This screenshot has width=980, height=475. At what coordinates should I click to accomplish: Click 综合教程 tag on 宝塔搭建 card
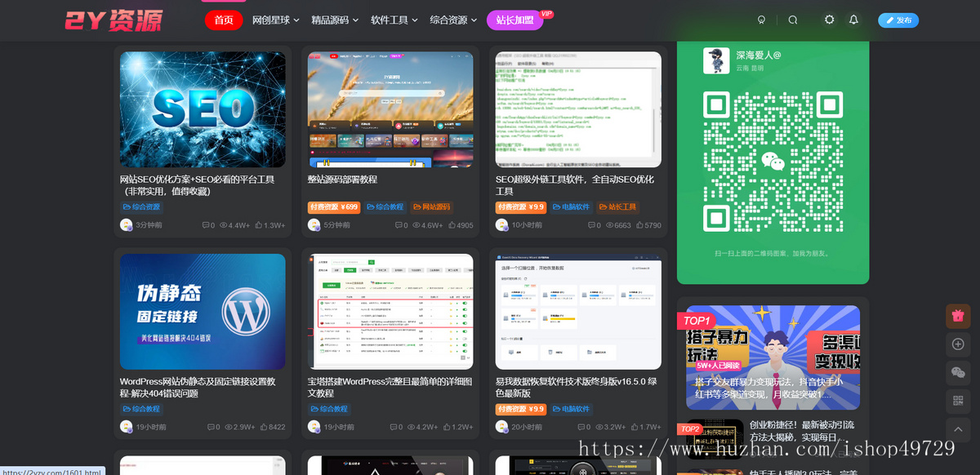[x=330, y=409]
